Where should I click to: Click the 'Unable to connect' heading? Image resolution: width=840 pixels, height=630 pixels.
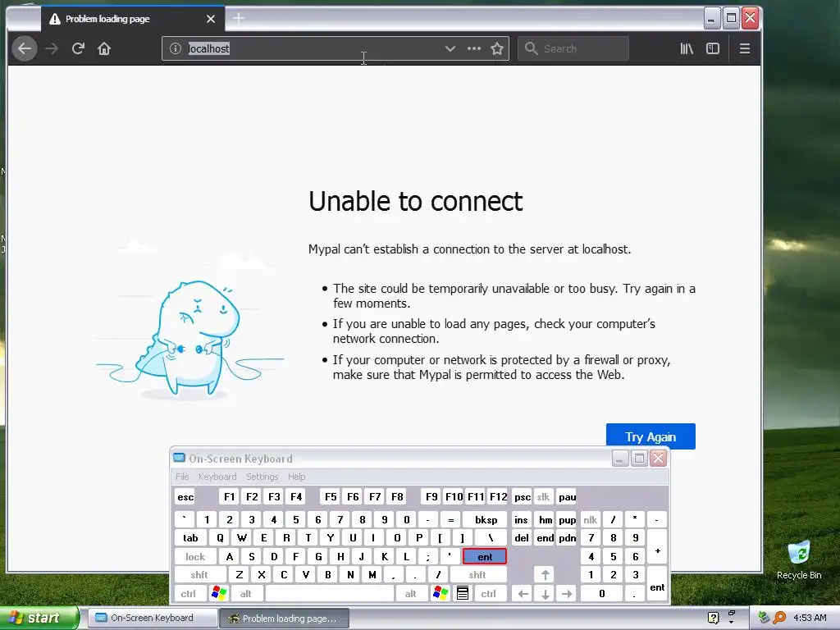[x=415, y=202]
